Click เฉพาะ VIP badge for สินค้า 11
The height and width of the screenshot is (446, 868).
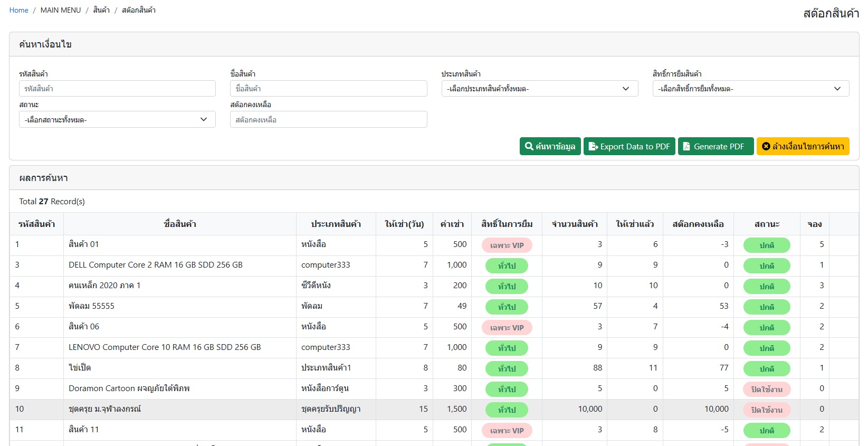pyautogui.click(x=507, y=431)
